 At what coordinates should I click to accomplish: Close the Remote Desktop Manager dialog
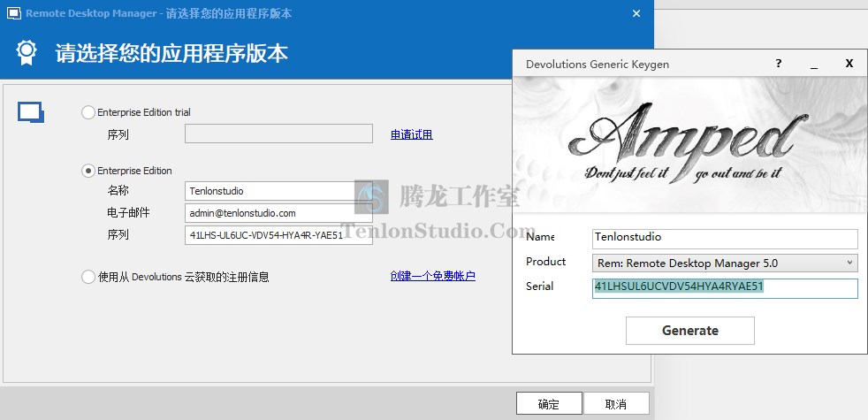coord(636,13)
